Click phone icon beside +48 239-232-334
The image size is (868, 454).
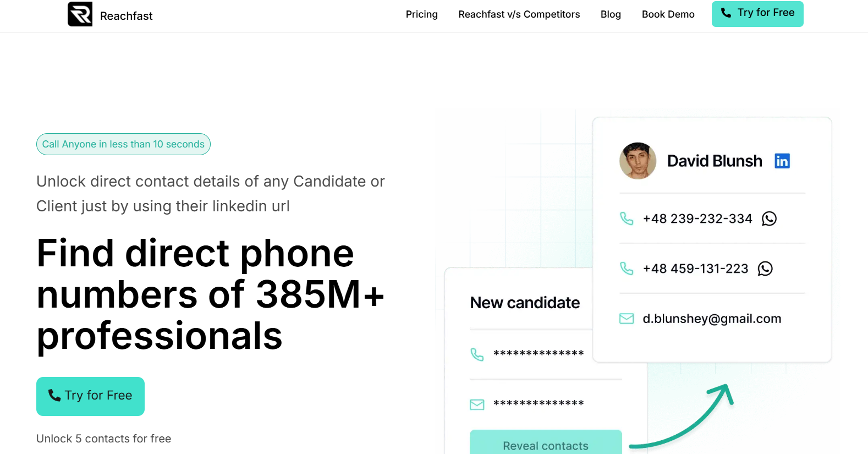pos(627,218)
